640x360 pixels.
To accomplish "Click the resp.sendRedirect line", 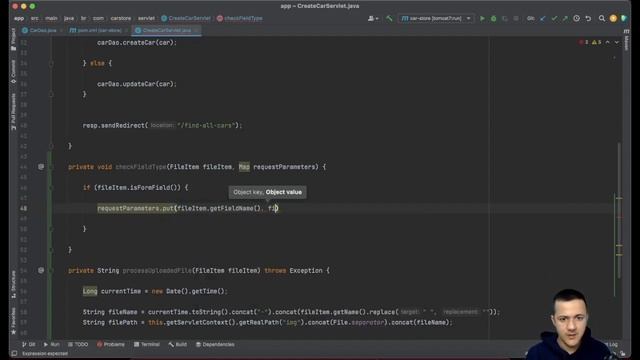I will [162, 125].
